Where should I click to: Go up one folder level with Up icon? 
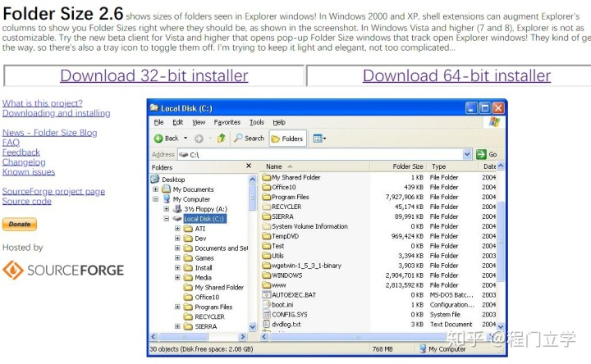coord(222,139)
